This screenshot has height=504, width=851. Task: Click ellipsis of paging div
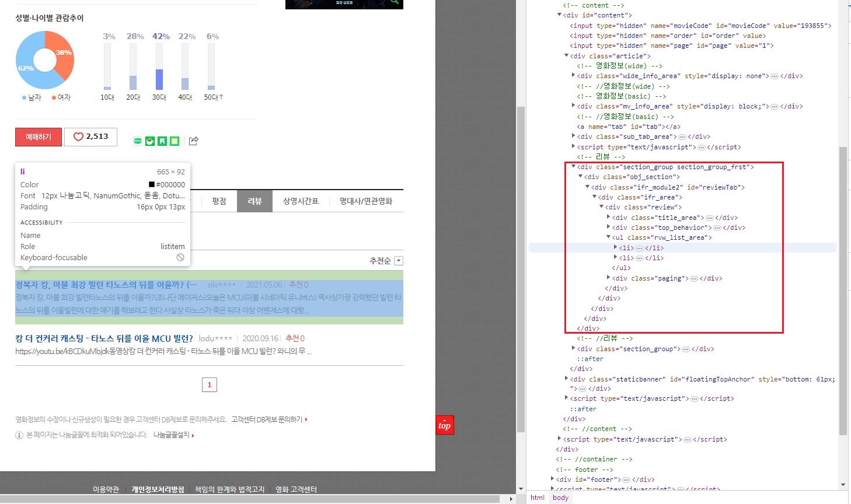pos(694,279)
